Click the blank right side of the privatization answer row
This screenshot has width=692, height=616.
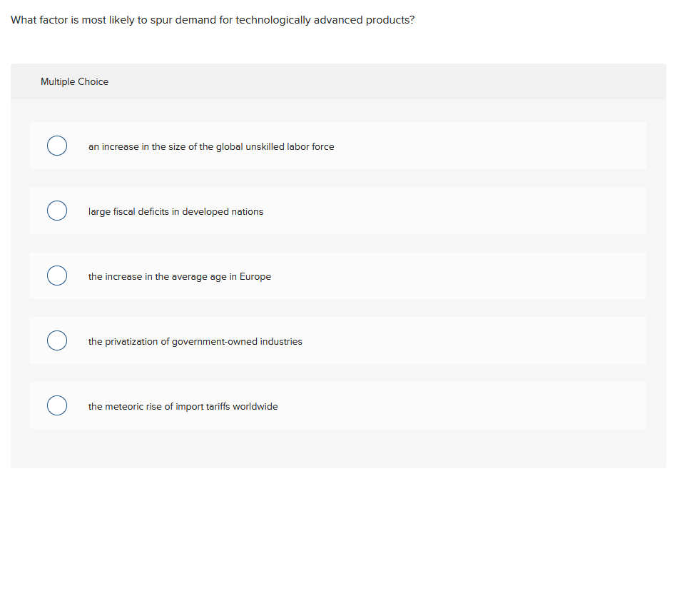click(499, 341)
